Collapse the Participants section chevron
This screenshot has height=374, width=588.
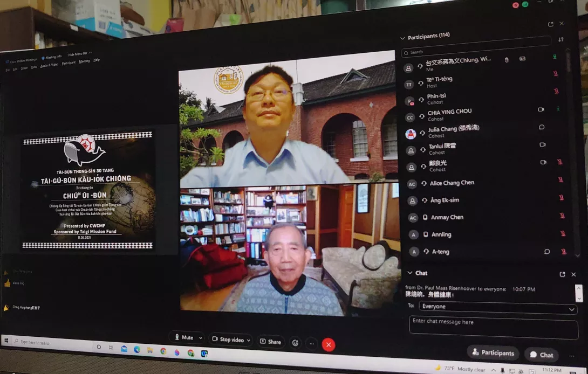(x=402, y=38)
